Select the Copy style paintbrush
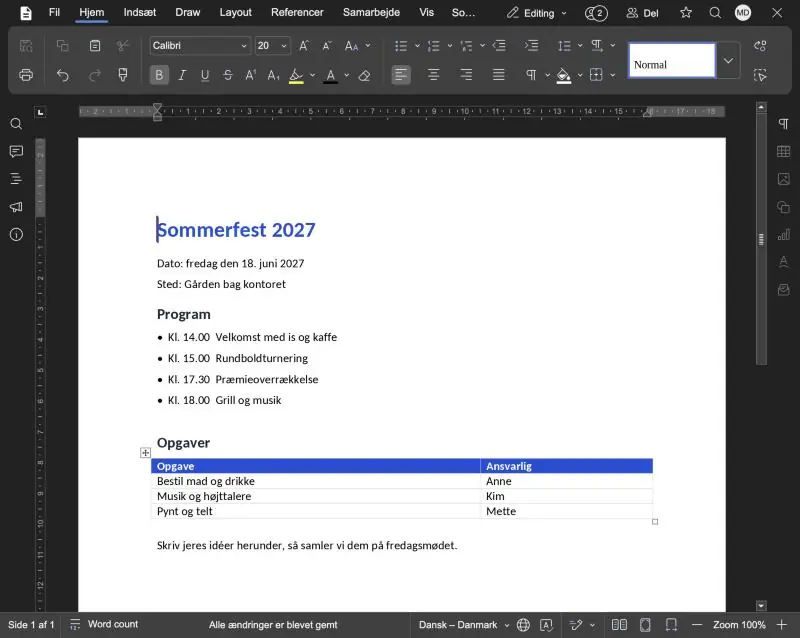This screenshot has width=800, height=638. point(123,75)
